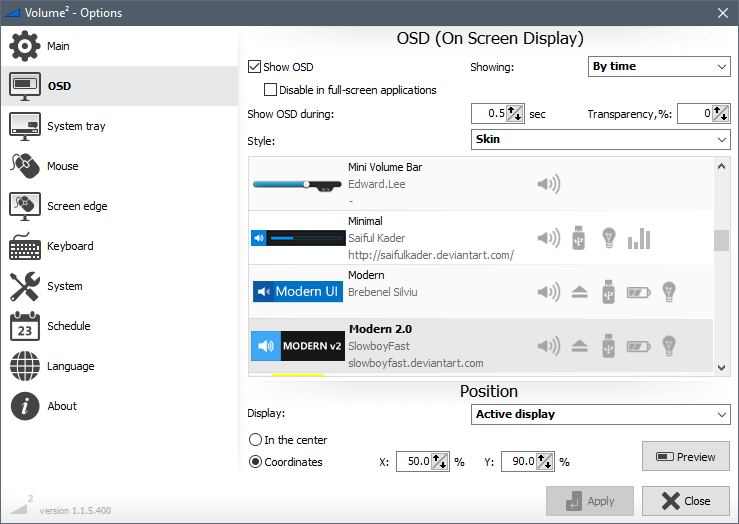This screenshot has height=524, width=739.
Task: Open Keyboard settings icon
Action: [25, 246]
